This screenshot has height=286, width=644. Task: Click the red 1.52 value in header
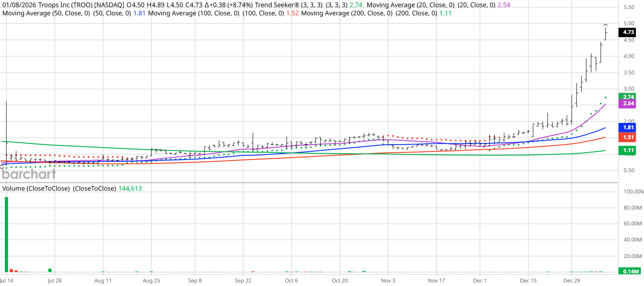(292, 13)
